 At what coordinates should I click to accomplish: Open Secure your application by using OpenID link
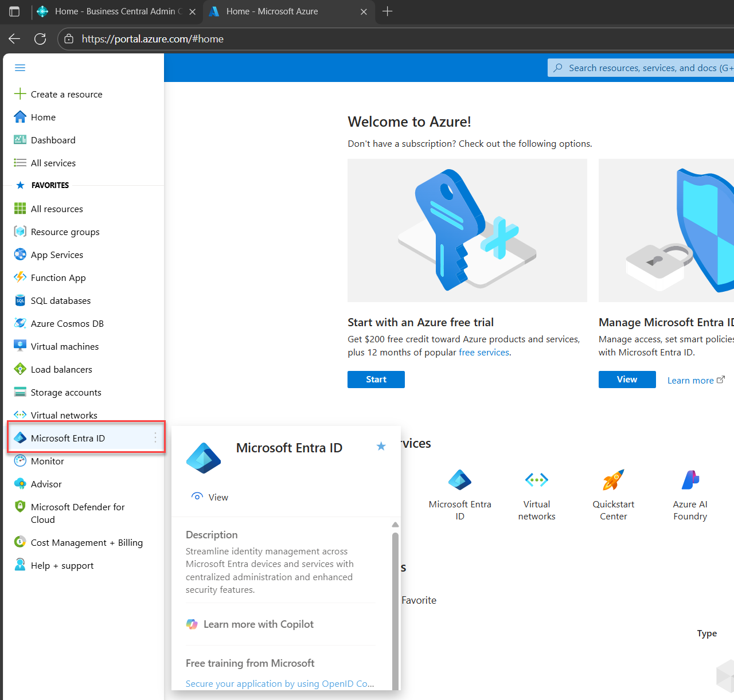(280, 683)
